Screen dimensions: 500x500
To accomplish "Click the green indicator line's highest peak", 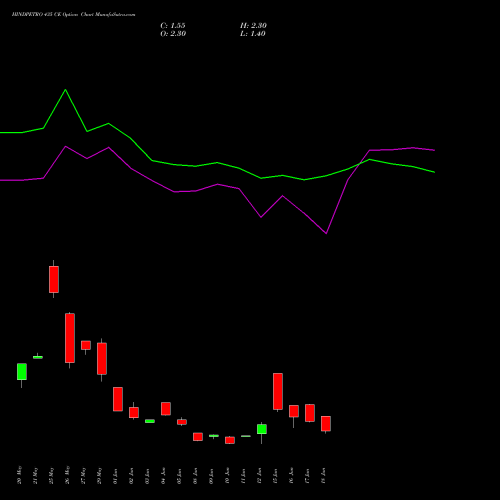I will 65,90.
